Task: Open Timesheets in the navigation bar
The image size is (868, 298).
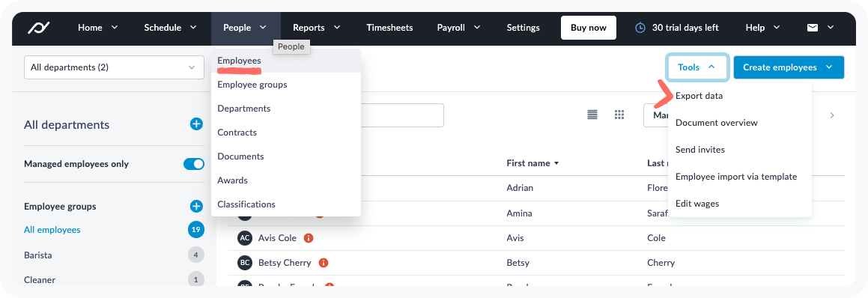Action: pos(389,28)
